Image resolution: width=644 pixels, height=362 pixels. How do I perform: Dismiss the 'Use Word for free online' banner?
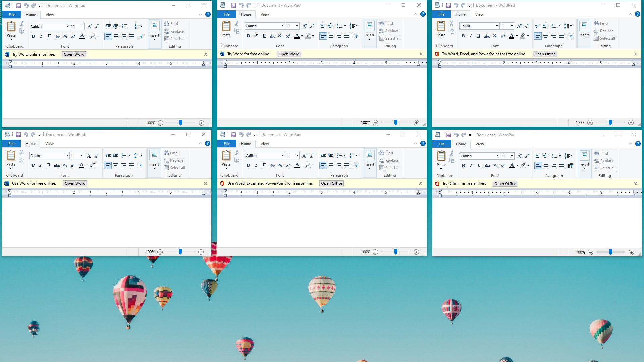[205, 183]
